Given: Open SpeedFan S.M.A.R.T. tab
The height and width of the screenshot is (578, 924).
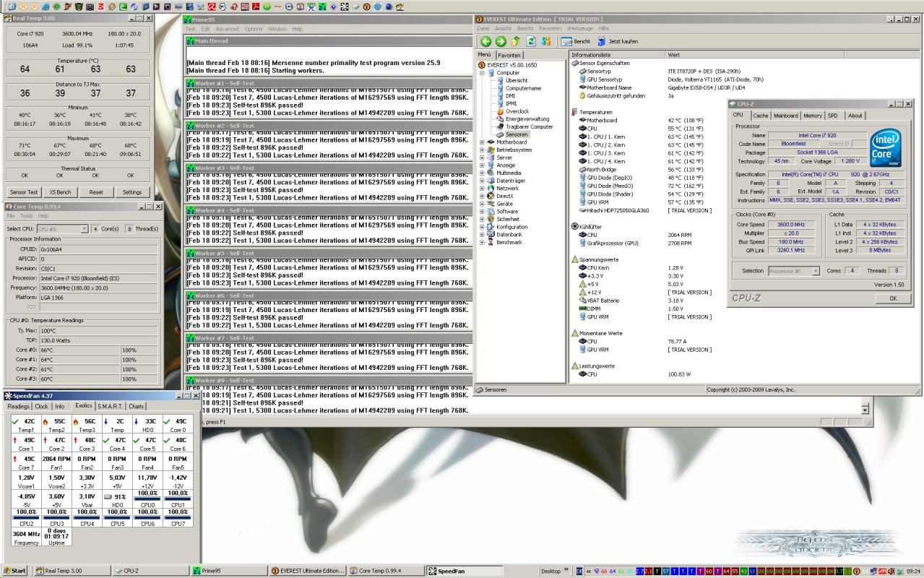Looking at the screenshot, I should [110, 406].
